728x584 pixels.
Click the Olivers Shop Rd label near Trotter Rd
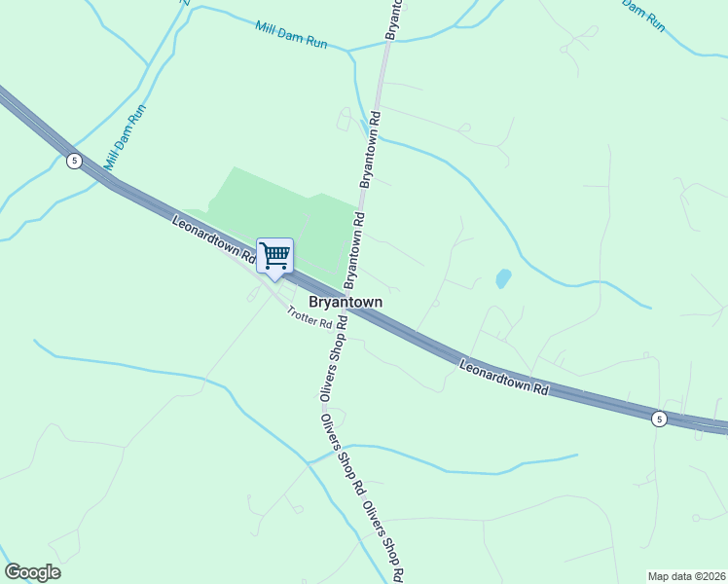pyautogui.click(x=333, y=358)
